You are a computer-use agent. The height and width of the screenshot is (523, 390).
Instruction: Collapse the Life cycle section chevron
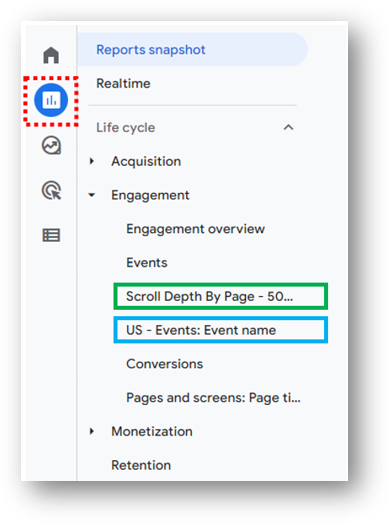(x=288, y=127)
